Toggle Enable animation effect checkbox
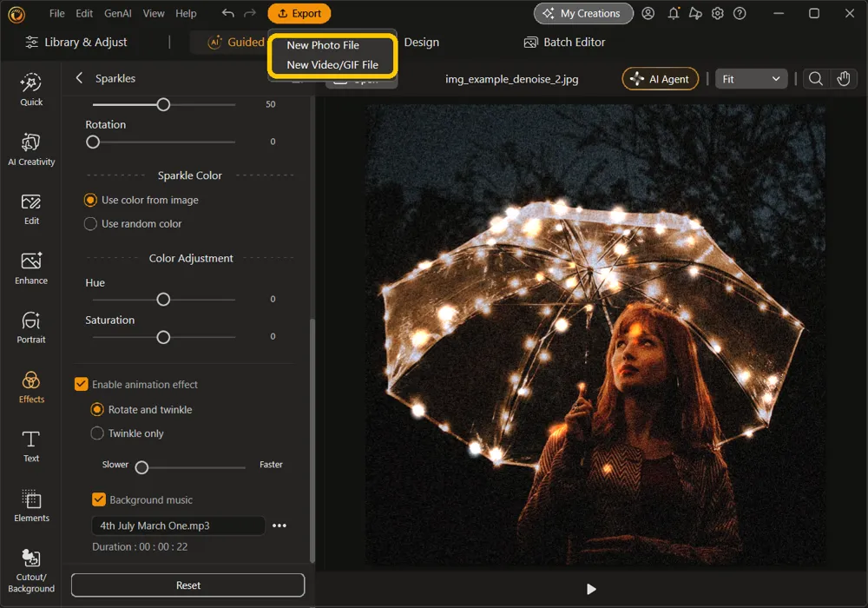The image size is (868, 608). pyautogui.click(x=82, y=384)
